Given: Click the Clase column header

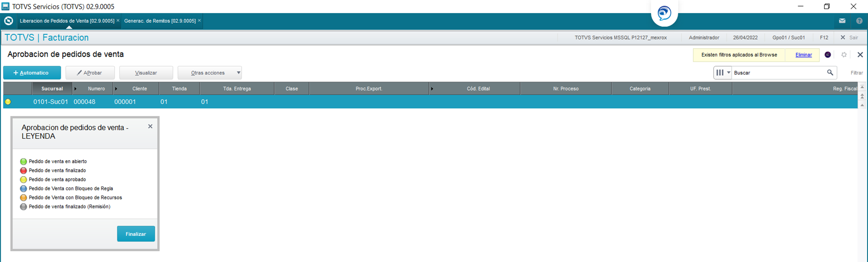Looking at the screenshot, I should point(292,88).
